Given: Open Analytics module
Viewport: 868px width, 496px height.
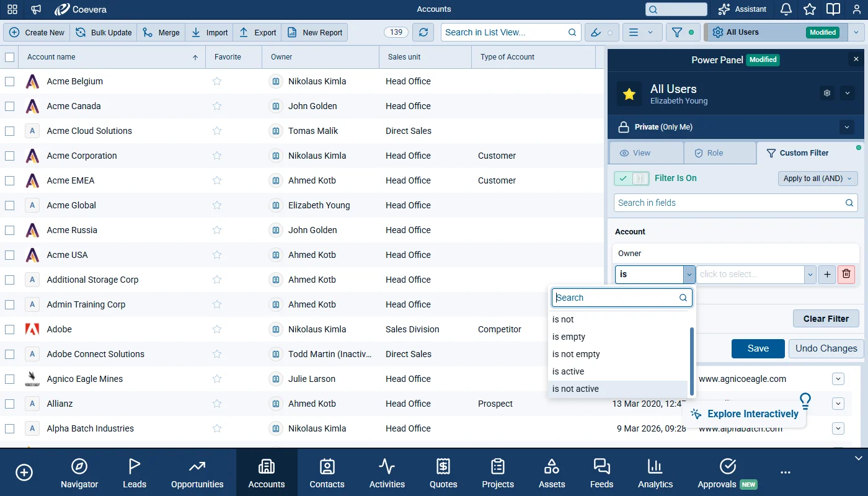Looking at the screenshot, I should (x=655, y=474).
